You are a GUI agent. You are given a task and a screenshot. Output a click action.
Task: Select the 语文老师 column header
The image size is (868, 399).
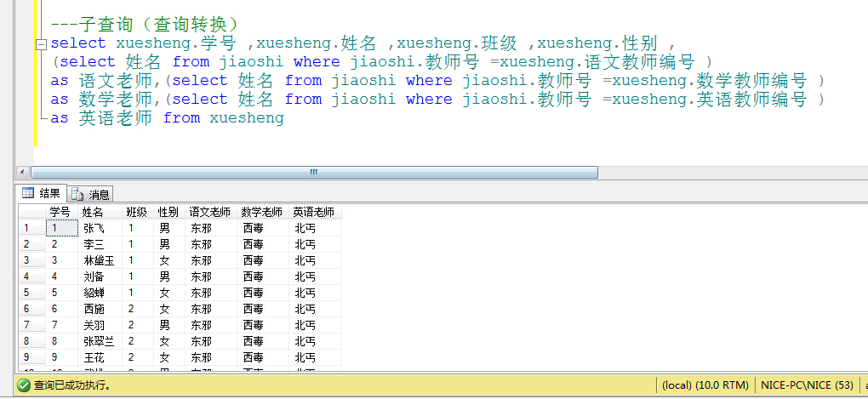(211, 212)
